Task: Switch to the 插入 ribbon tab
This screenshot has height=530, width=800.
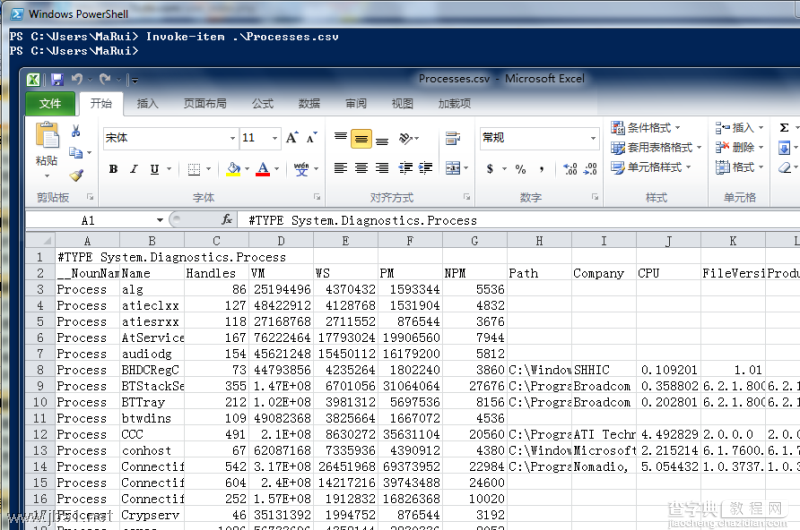Action: coord(147,104)
